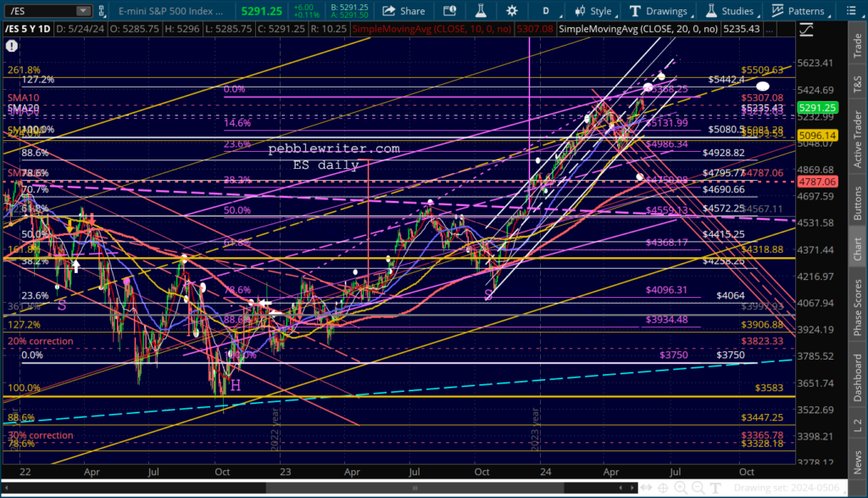Click the $5442.4 price level label
Image resolution: width=868 pixels, height=498 pixels.
(x=726, y=80)
